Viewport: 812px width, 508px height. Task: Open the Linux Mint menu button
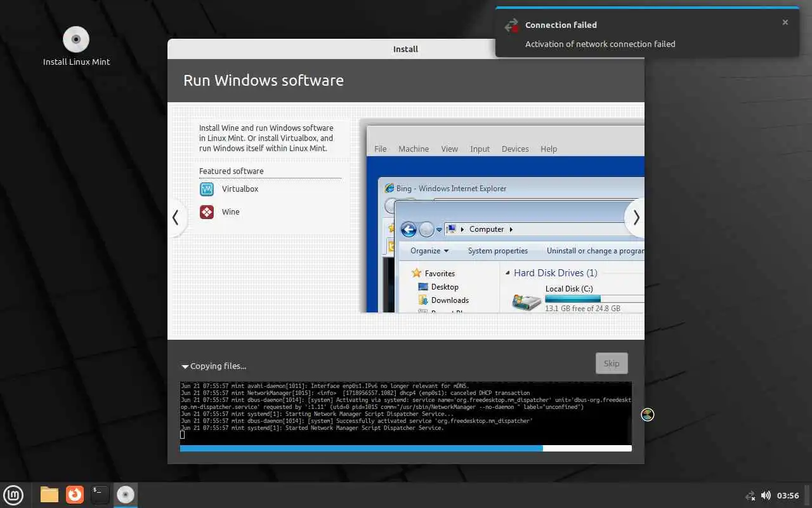(14, 495)
